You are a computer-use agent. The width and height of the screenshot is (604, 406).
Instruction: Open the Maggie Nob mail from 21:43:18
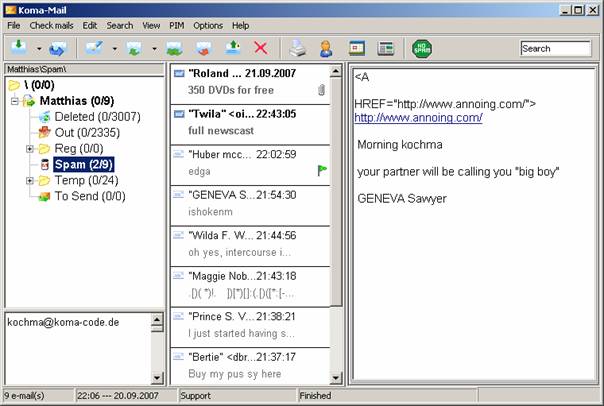point(250,287)
